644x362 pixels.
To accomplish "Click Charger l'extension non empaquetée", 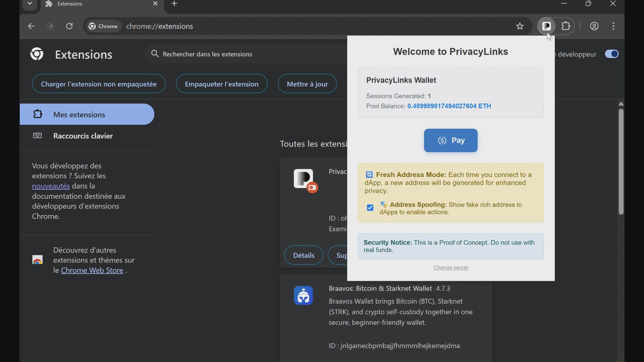I will (99, 84).
